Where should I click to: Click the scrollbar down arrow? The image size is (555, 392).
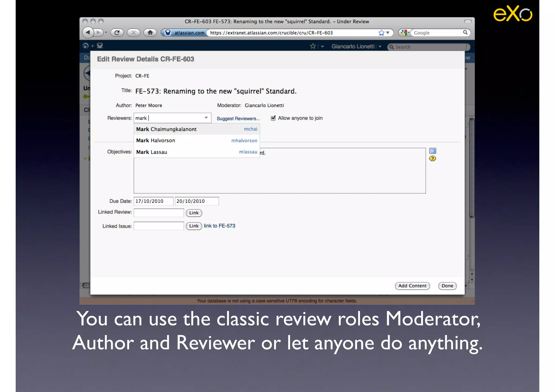click(472, 280)
